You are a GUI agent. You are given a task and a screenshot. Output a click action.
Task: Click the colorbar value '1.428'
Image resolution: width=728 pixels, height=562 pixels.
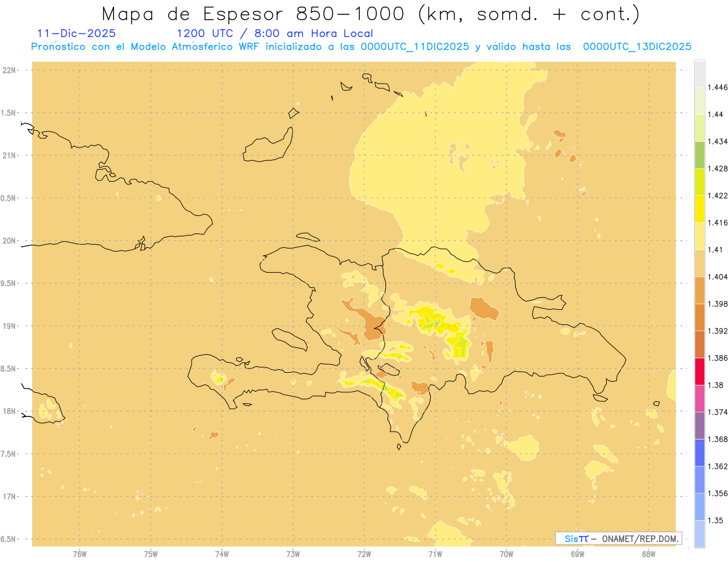[x=717, y=169]
